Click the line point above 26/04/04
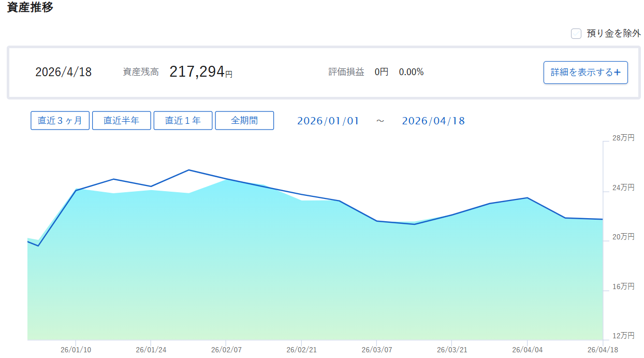Viewport: 644px width, 358px height. (x=527, y=198)
